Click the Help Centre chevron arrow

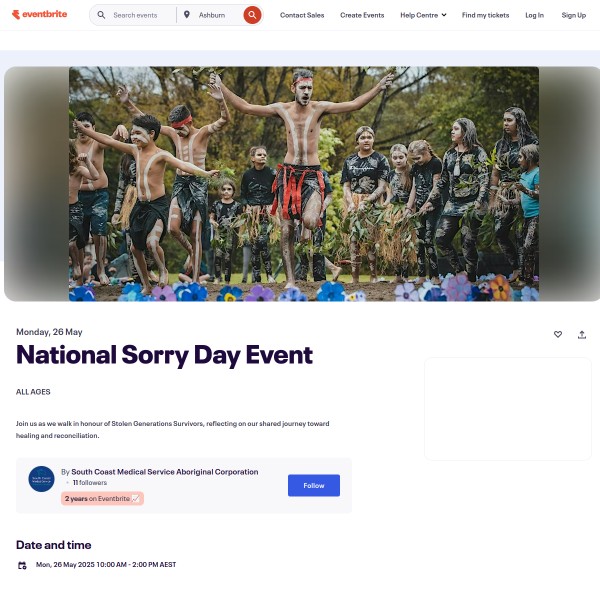(x=444, y=15)
